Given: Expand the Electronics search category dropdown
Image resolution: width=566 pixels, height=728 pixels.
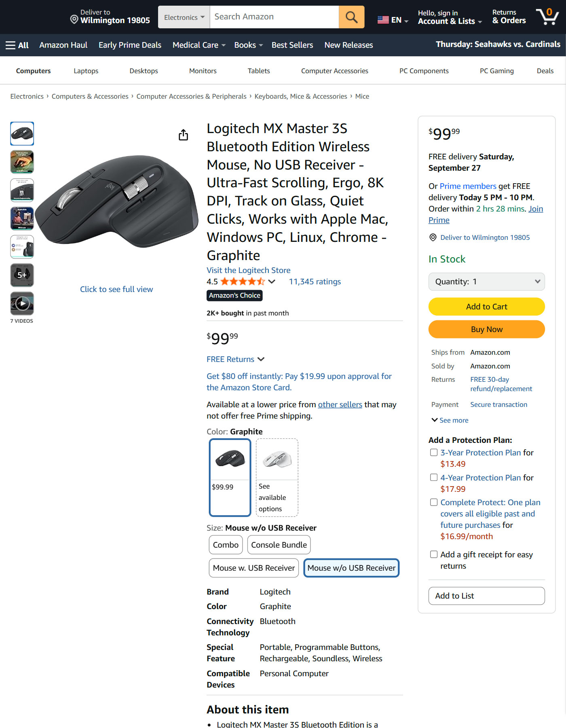Looking at the screenshot, I should click(x=184, y=17).
